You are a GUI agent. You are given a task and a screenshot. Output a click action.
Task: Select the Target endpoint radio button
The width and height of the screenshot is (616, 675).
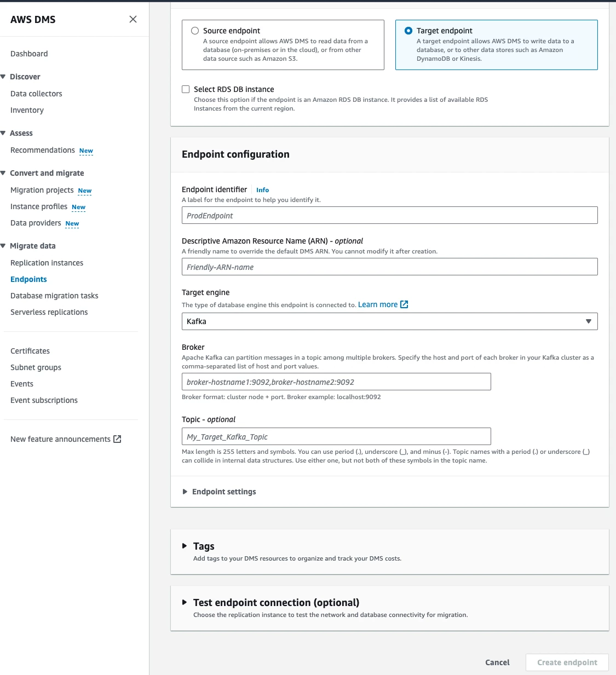click(x=408, y=31)
